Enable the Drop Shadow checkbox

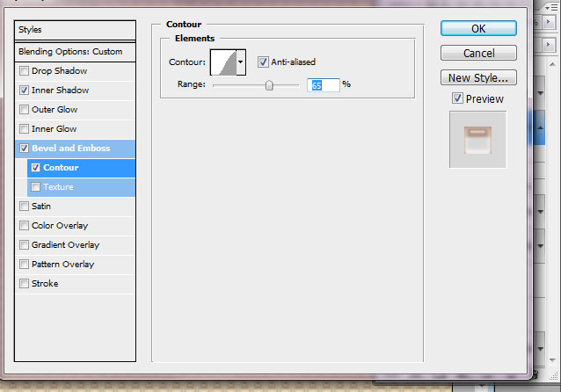[x=25, y=71]
